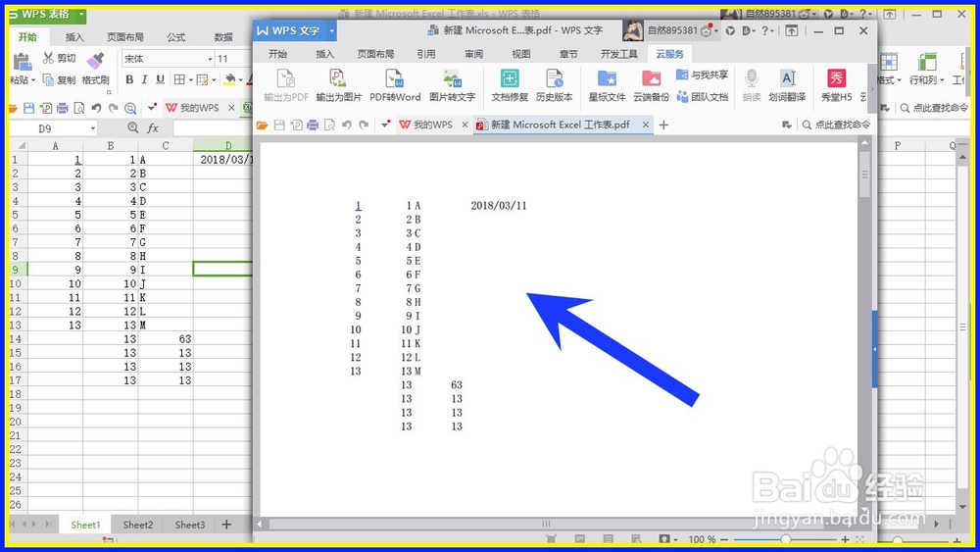This screenshot has width=980, height=552.
Task: Click open-folder icon in WPS 文字 quick toolbar
Action: (x=262, y=125)
